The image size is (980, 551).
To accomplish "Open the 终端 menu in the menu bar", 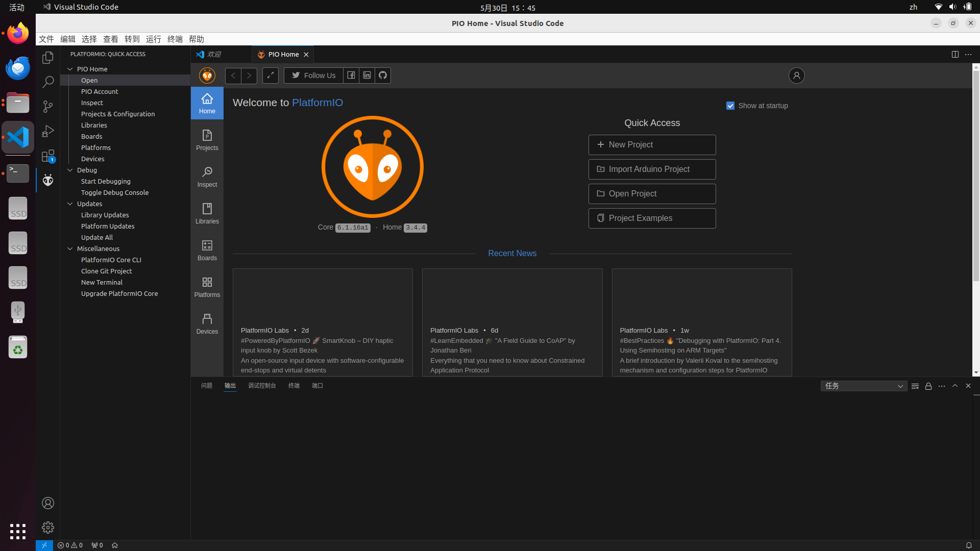I will (x=175, y=39).
